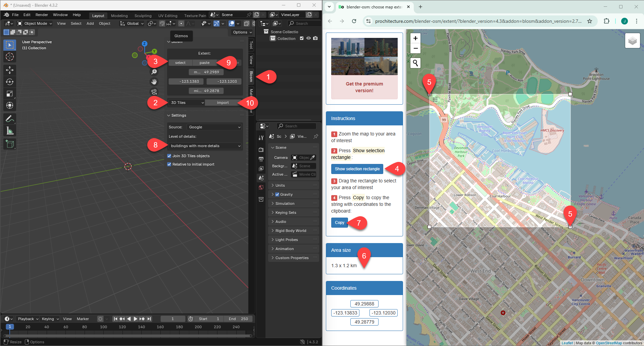Disable Collection in renders camera icon
Viewport: 644px width, 346px height.
[315, 38]
